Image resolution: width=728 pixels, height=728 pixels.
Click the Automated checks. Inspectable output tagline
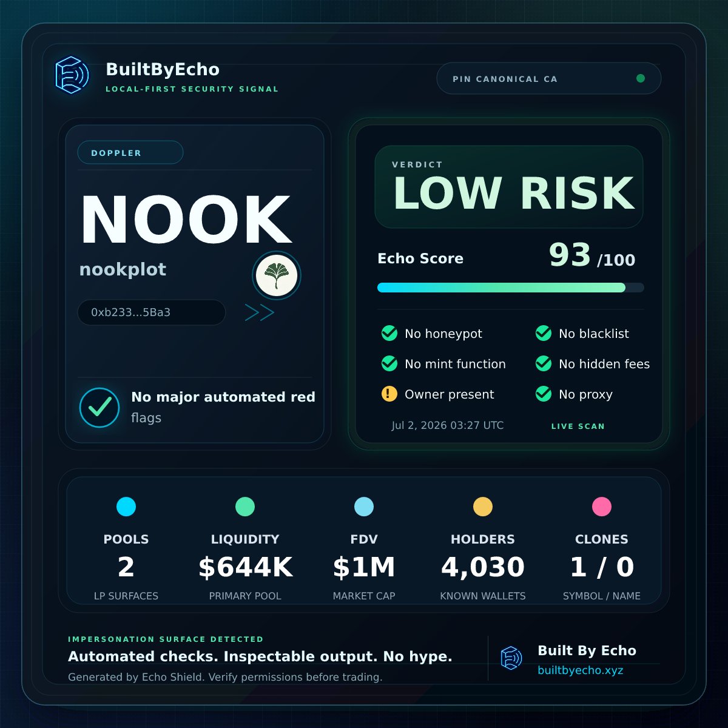tap(260, 656)
